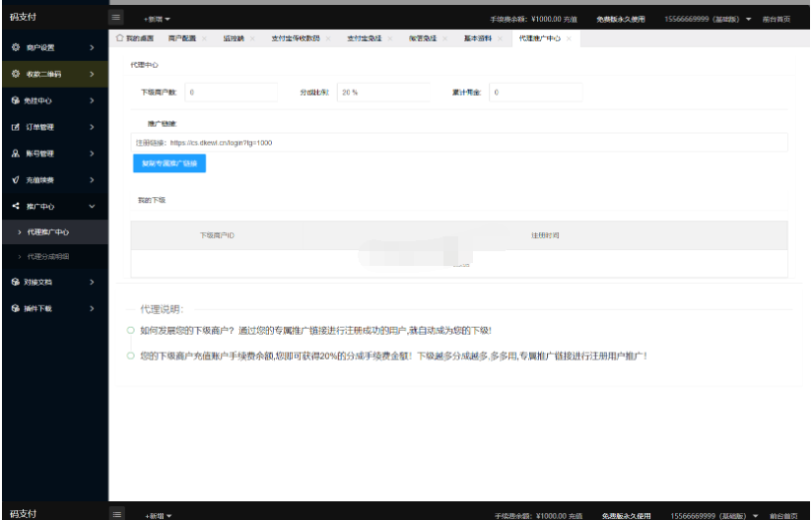Click 免费版永久使用 in the top header
The image size is (812, 520).
tap(621, 19)
